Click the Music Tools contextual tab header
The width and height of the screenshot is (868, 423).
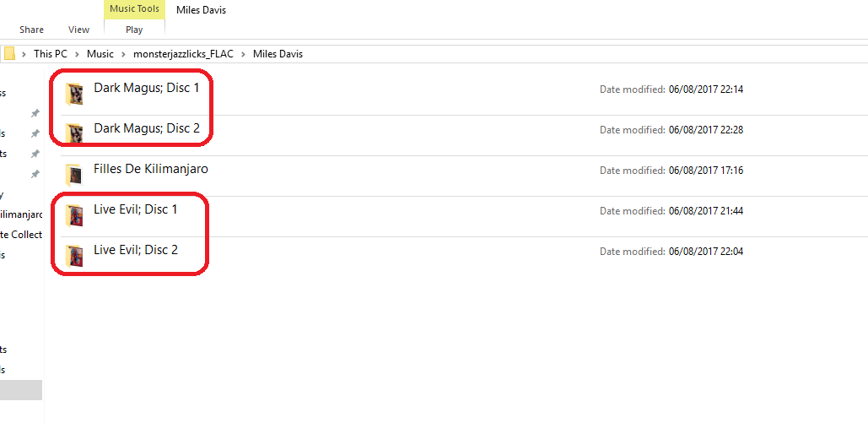tap(134, 9)
